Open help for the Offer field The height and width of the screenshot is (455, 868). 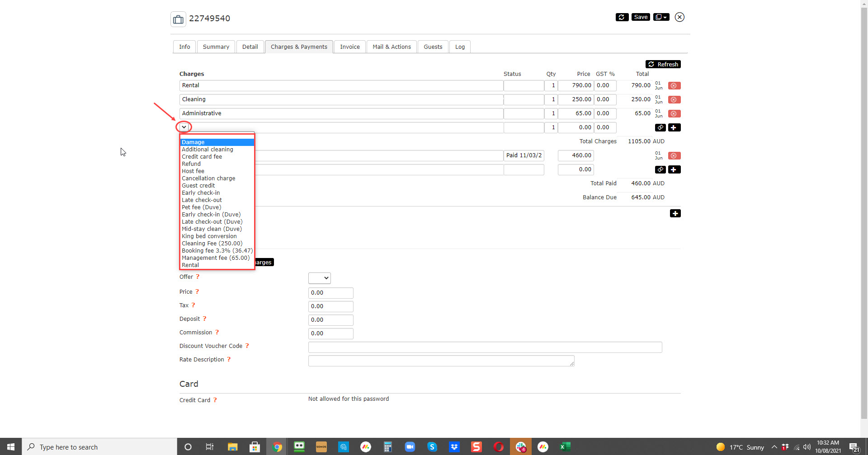[198, 277]
